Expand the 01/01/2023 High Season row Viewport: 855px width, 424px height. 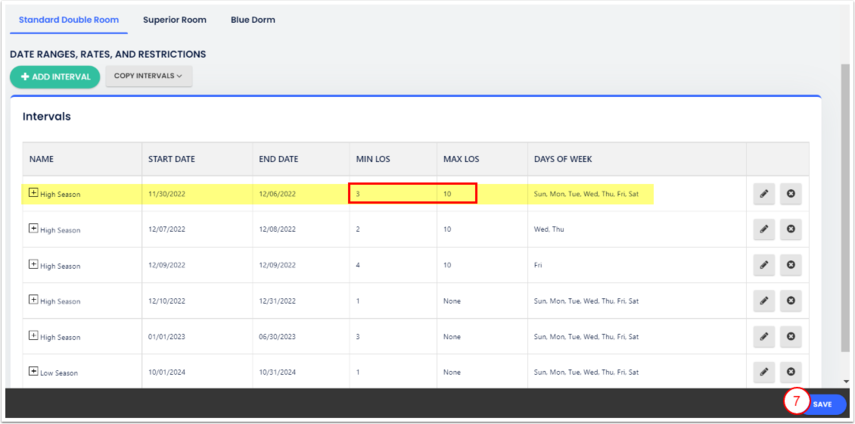[33, 336]
